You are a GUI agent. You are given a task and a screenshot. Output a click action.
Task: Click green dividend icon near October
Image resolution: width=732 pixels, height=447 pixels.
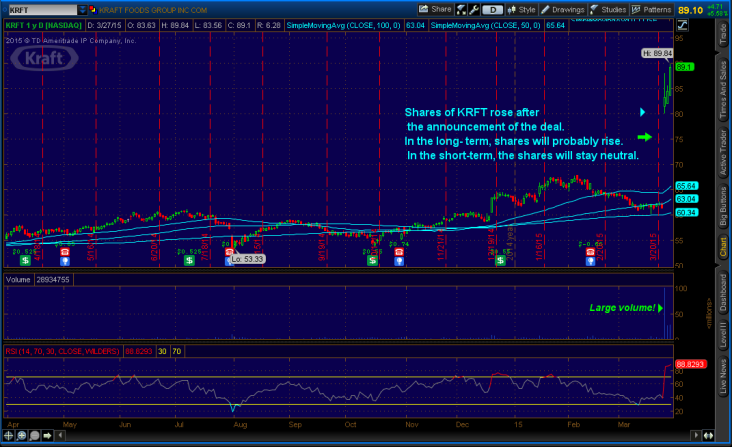372,260
